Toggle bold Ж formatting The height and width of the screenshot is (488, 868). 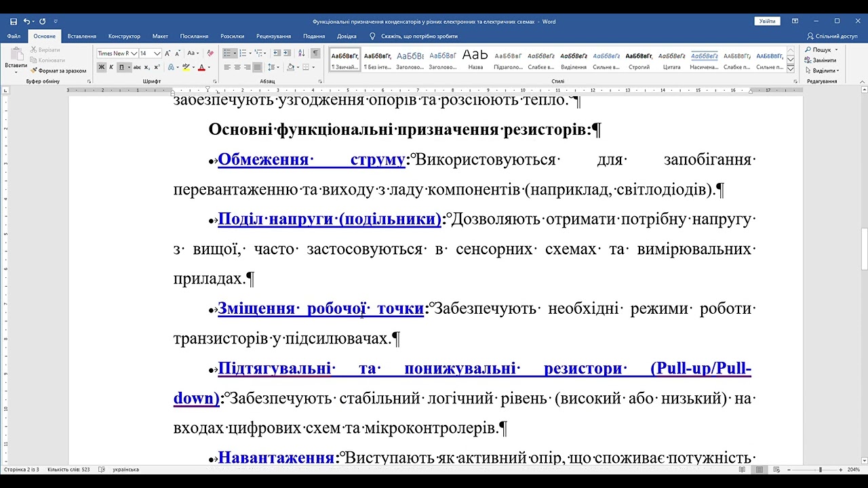coord(102,67)
